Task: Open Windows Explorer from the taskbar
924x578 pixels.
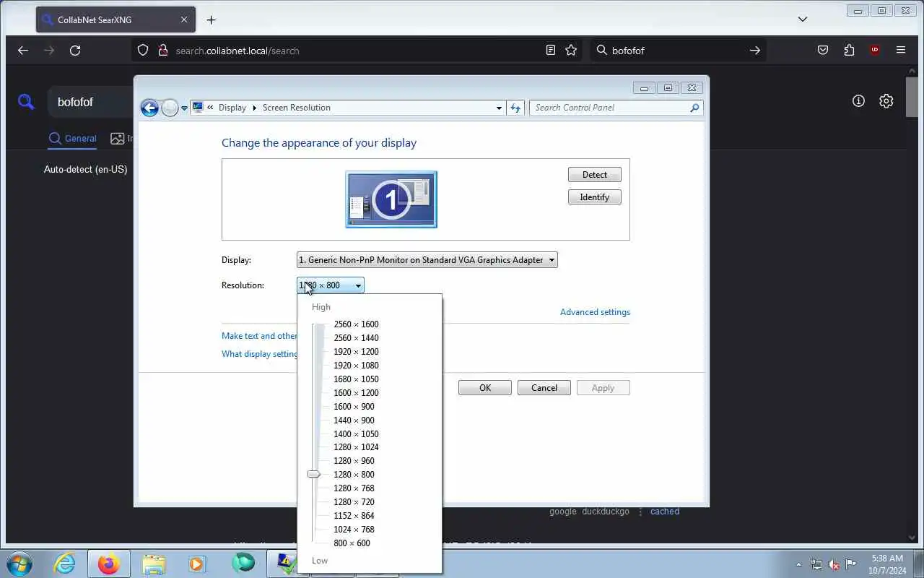Action: click(x=154, y=564)
